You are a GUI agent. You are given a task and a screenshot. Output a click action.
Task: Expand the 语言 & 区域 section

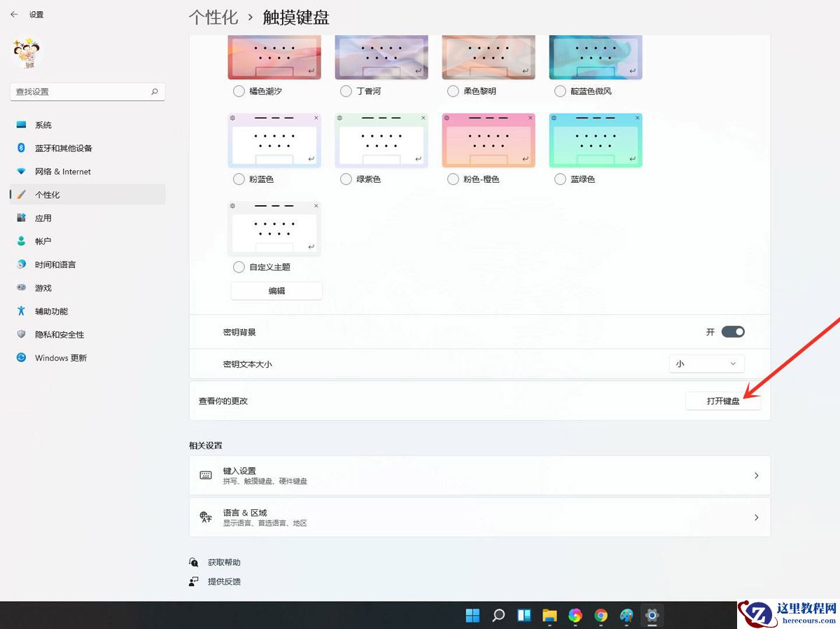click(x=479, y=517)
